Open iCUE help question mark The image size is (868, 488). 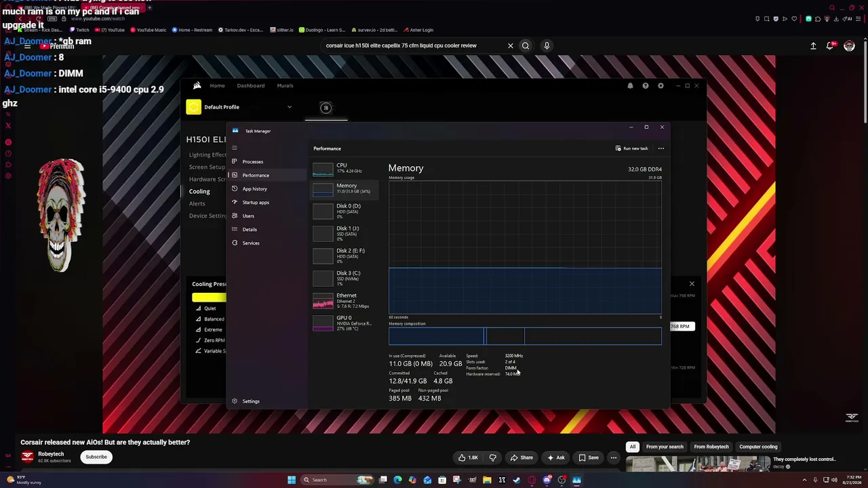[x=646, y=85]
